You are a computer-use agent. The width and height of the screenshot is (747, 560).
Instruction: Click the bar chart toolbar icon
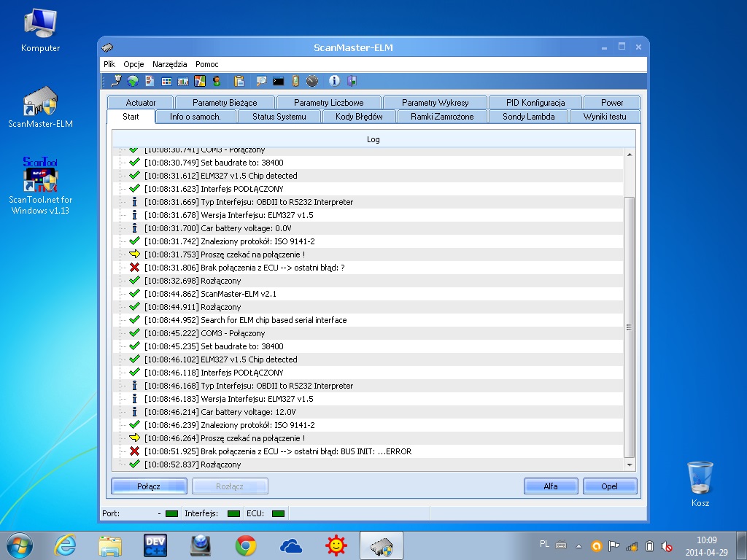183,81
